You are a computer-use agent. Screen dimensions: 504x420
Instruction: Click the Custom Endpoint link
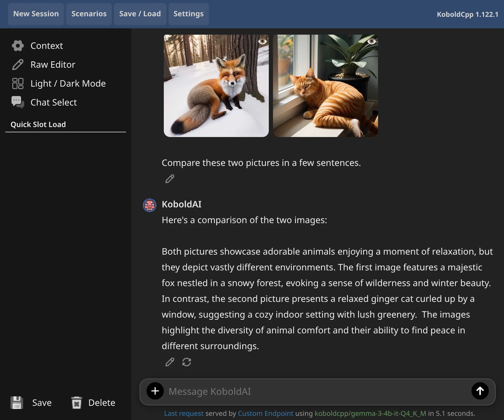[266, 413]
